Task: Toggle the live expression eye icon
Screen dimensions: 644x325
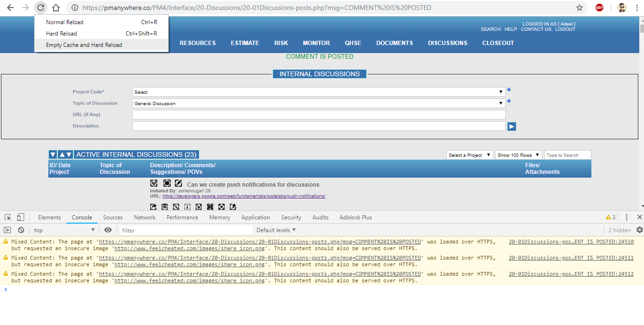Action: coord(108,230)
